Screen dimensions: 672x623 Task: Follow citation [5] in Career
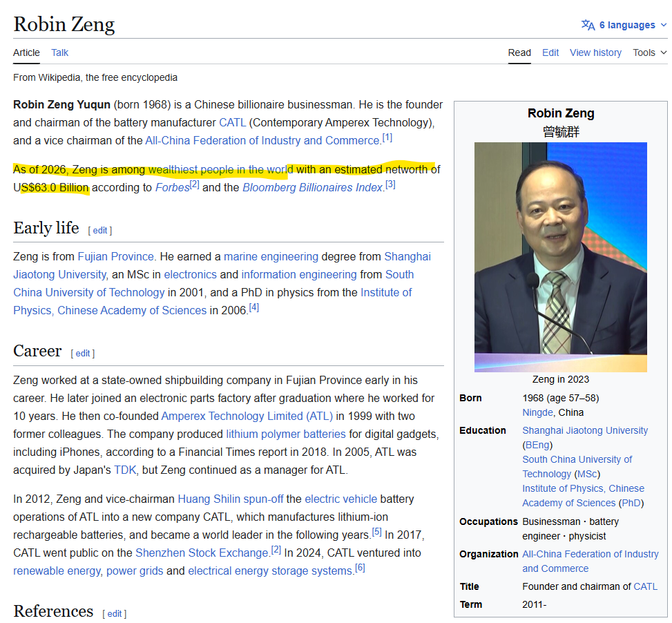pos(376,532)
